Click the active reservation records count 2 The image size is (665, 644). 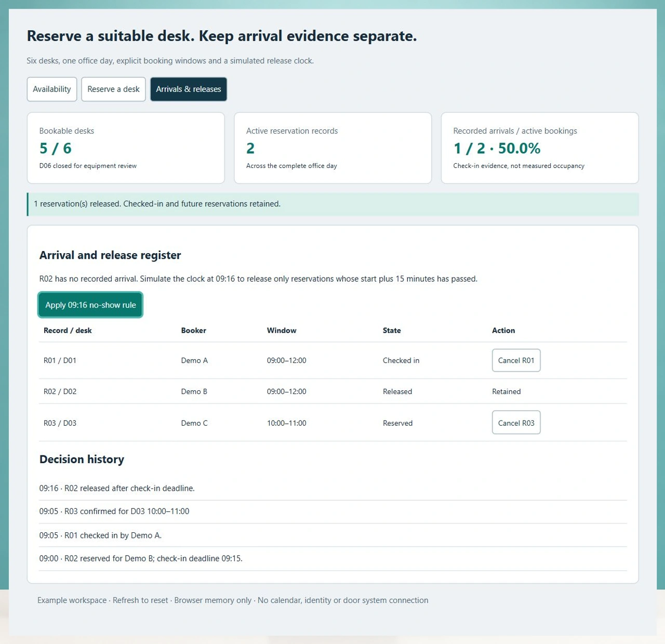click(250, 149)
